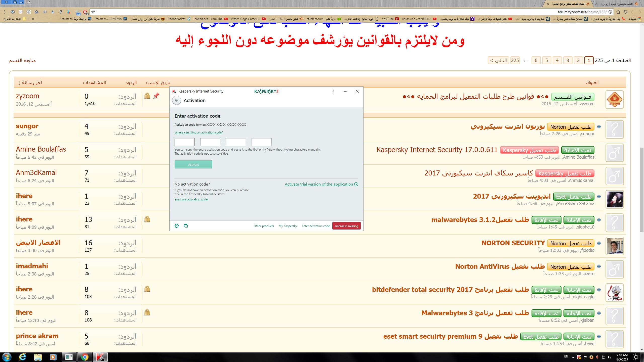Open the malwarebytes 3.1.2 thread

click(480, 220)
